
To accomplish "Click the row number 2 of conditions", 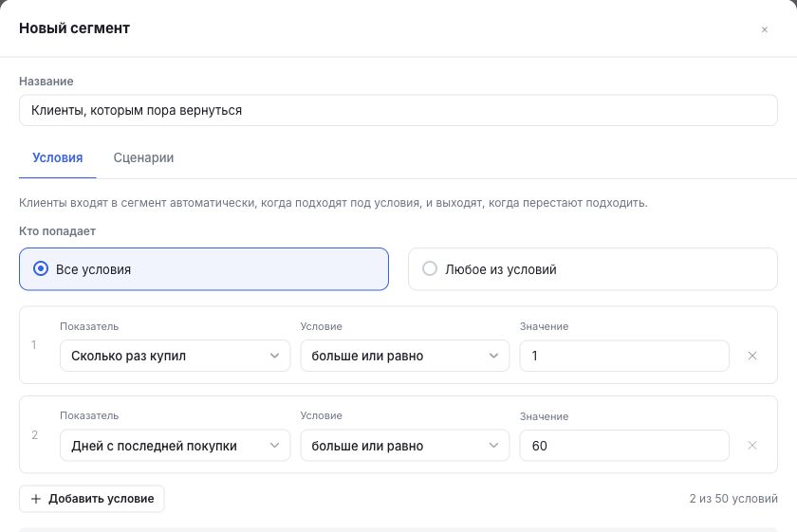I will pyautogui.click(x=34, y=435).
